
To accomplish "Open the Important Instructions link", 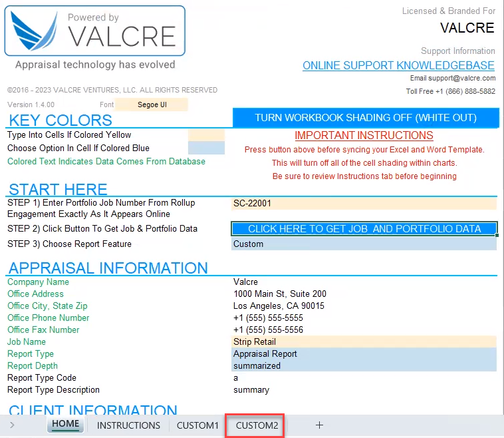I will [364, 136].
